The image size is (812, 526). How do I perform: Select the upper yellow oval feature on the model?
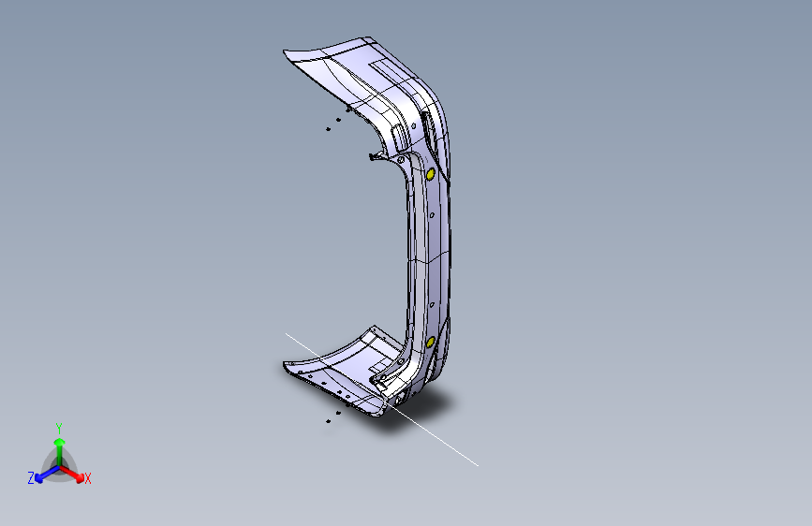431,174
